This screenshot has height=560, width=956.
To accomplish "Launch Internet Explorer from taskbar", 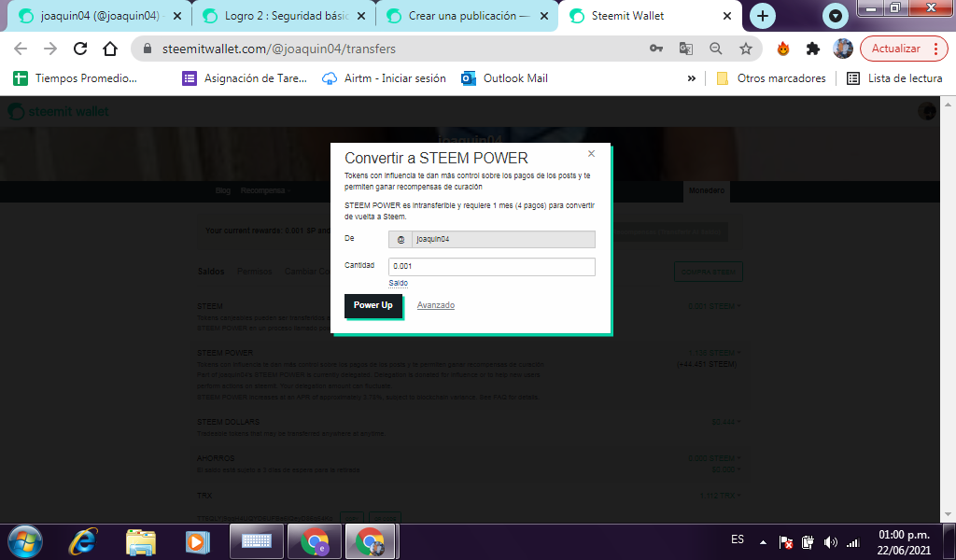I will [83, 541].
